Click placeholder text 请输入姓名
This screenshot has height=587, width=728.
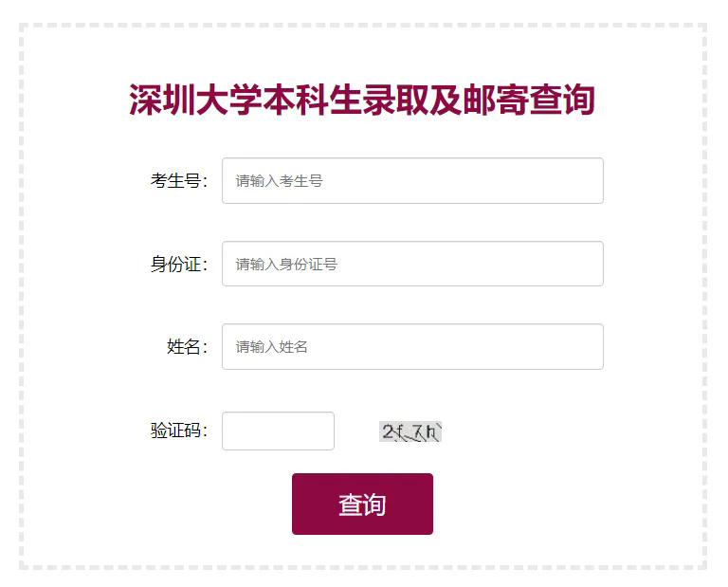coord(272,347)
